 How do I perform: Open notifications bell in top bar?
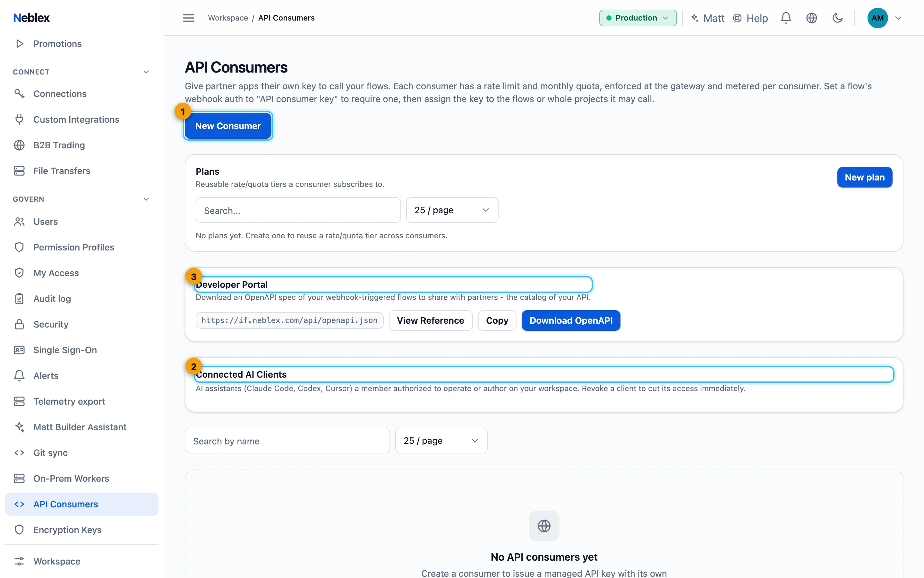[x=786, y=18]
